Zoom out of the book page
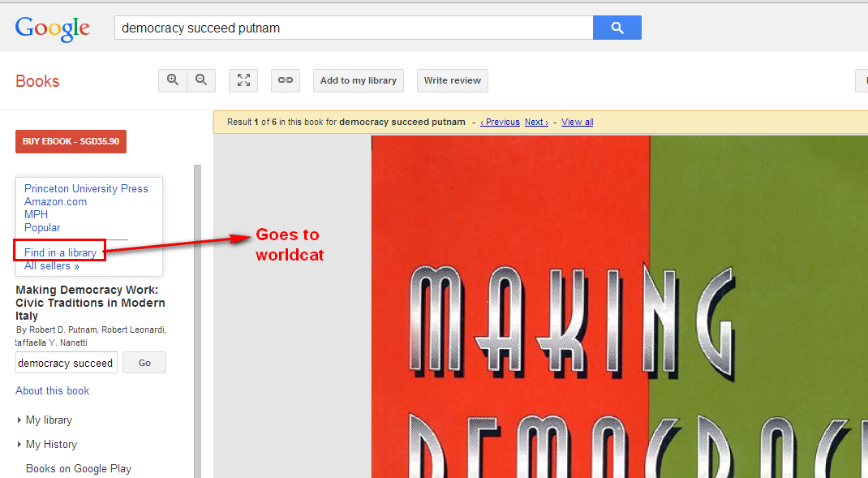This screenshot has width=868, height=478. 201,80
